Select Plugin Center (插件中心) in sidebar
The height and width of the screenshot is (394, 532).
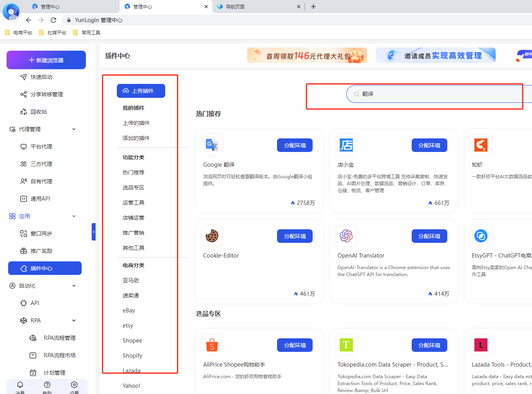pyautogui.click(x=45, y=268)
